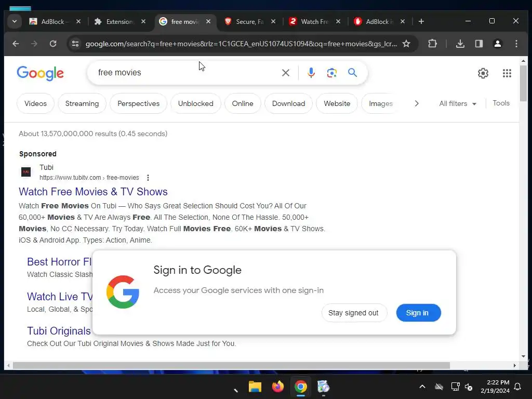Go back to previous page
The image size is (532, 399).
(16, 44)
